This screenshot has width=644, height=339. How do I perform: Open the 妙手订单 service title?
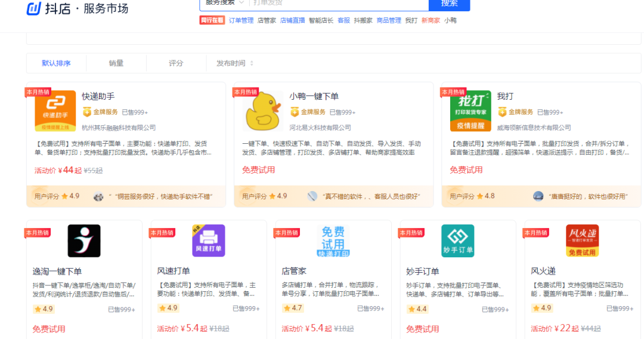point(423,272)
